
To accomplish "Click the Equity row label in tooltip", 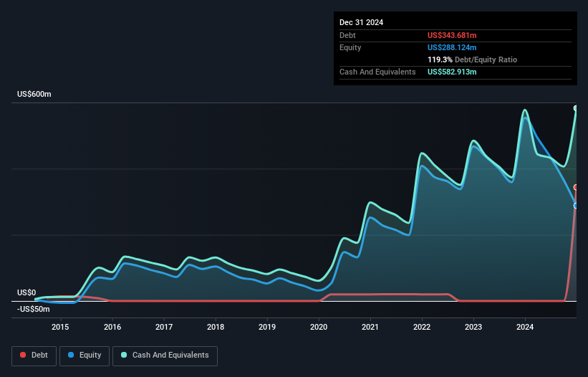I will click(x=350, y=47).
